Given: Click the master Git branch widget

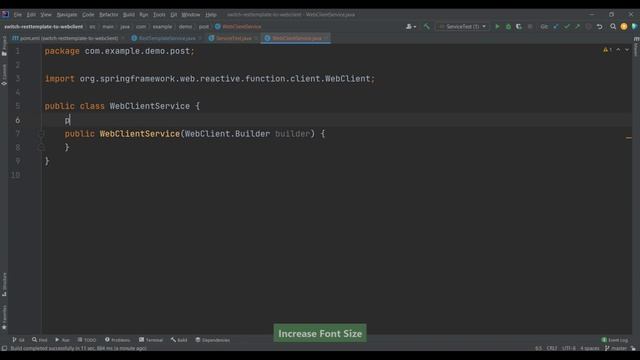Looking at the screenshot, I should click(x=616, y=348).
